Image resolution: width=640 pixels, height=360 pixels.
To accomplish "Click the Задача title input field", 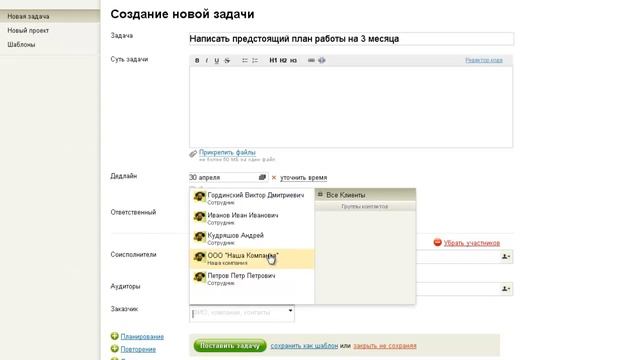I will pos(351,39).
